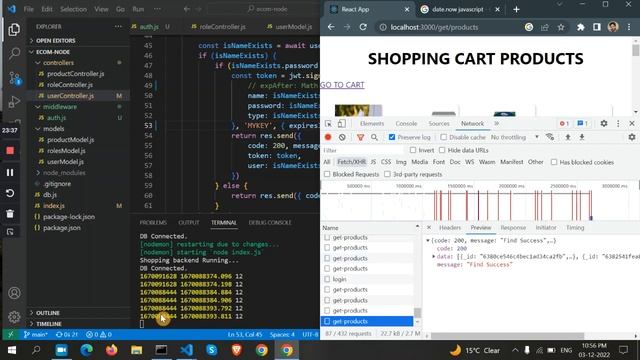The width and height of the screenshot is (640, 360).
Task: Open Skype from the Windows taskbar
Action: pos(211,350)
